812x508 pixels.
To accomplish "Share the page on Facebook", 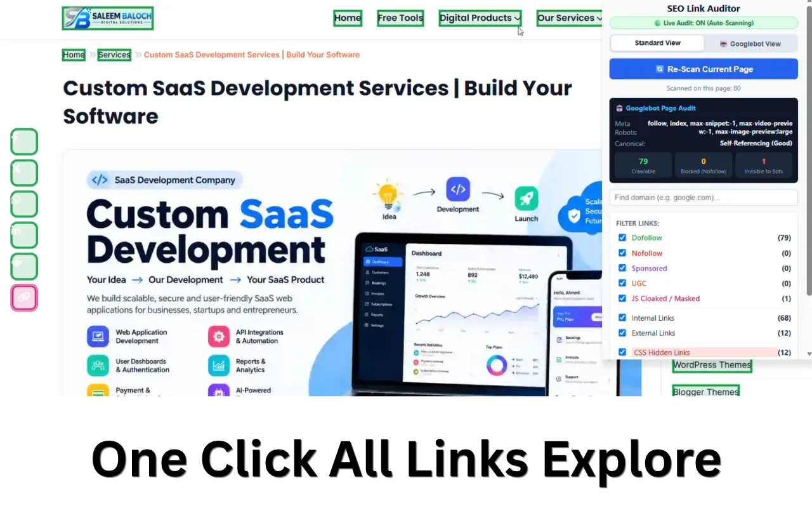I will pyautogui.click(x=24, y=142).
